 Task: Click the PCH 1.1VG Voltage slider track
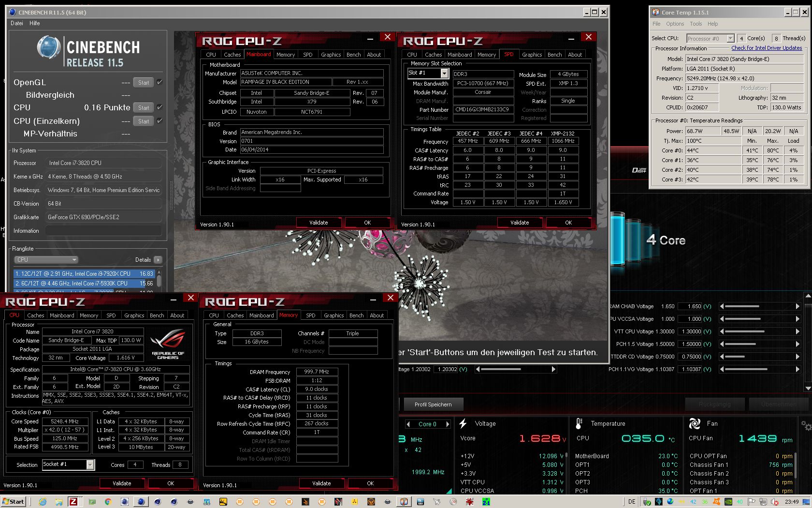pos(759,369)
